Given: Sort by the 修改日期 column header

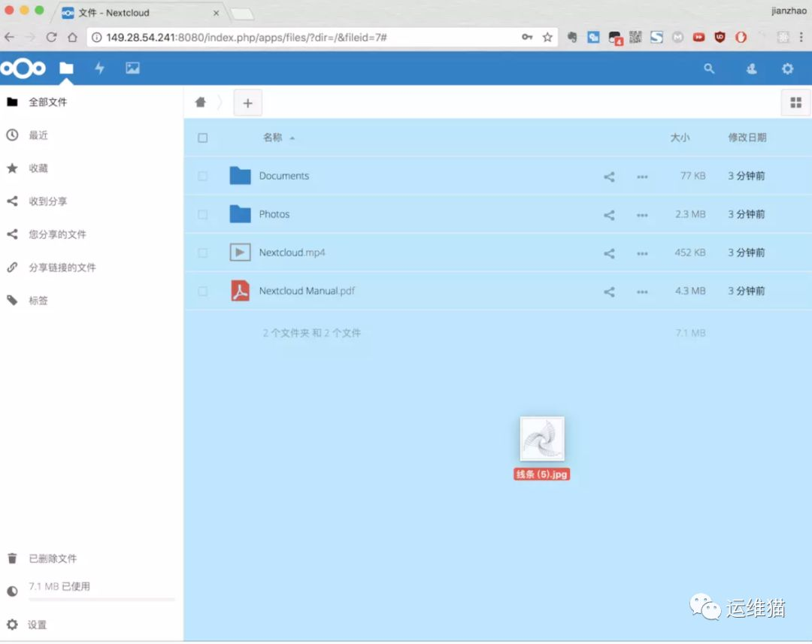Looking at the screenshot, I should 747,138.
